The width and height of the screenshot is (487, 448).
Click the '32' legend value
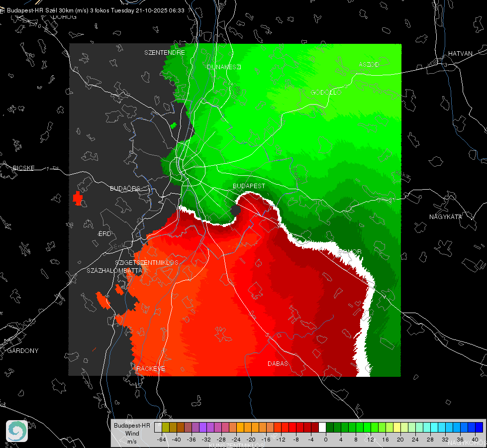[445, 440]
